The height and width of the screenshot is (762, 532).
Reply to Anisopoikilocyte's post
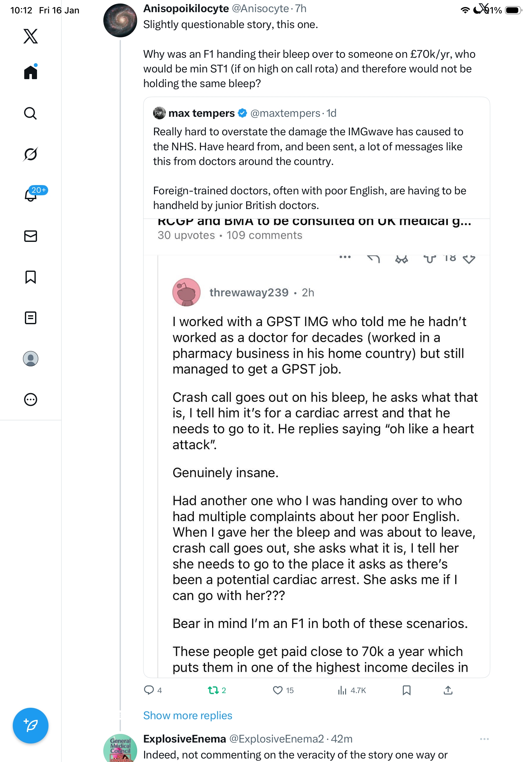pos(149,690)
